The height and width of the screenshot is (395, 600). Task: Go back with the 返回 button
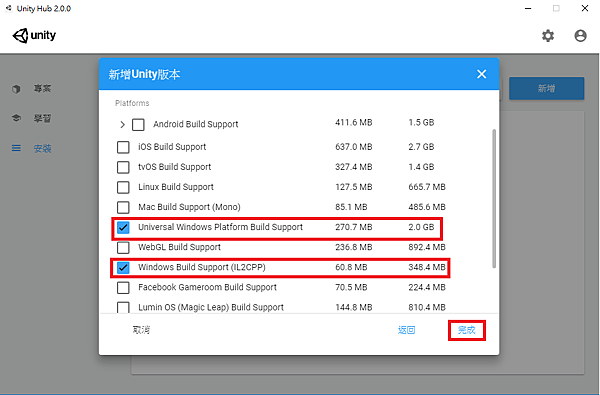(406, 330)
